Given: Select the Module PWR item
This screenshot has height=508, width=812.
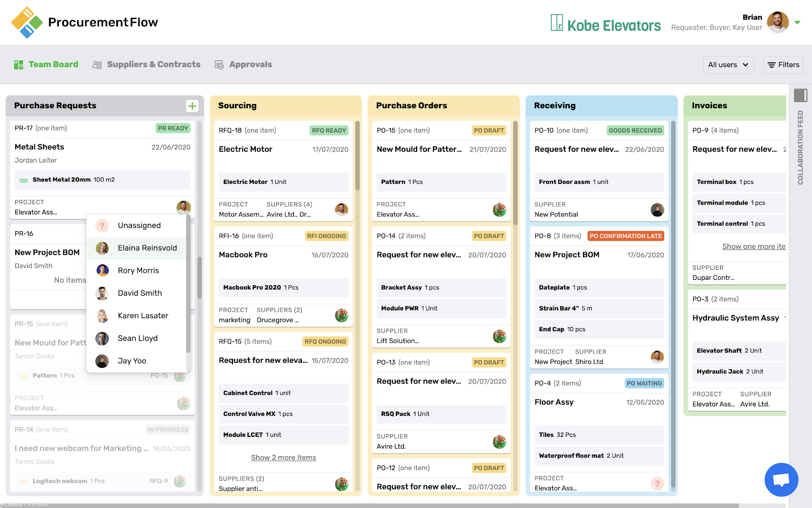Looking at the screenshot, I should [442, 308].
